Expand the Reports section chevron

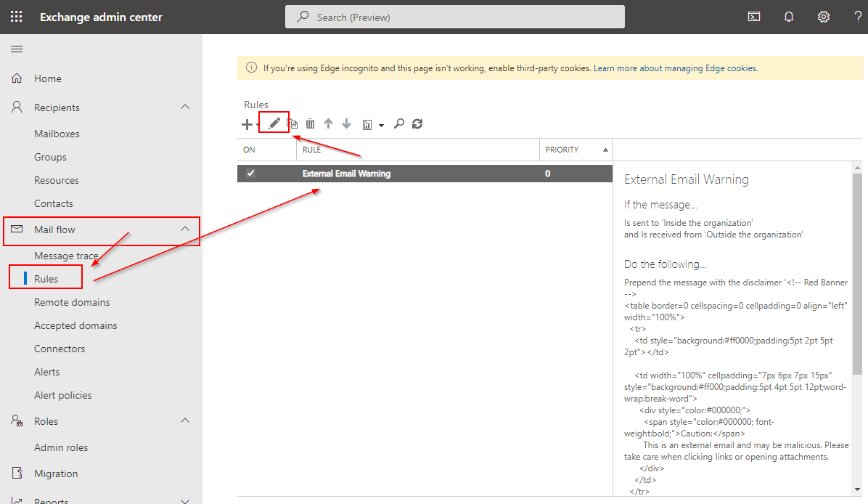pyautogui.click(x=185, y=501)
